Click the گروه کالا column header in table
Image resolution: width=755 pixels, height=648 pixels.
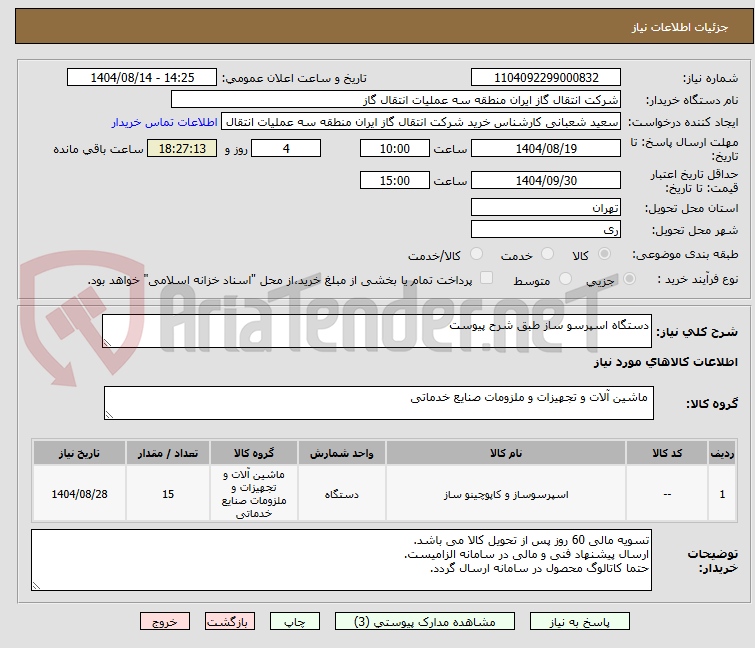point(254,453)
